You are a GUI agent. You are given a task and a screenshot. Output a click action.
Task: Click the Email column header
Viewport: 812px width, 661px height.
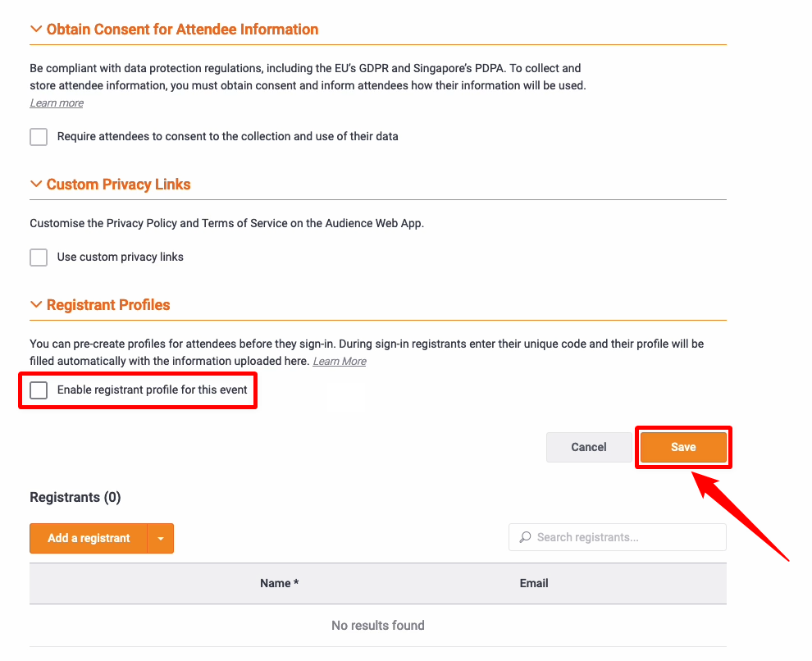coord(534,583)
